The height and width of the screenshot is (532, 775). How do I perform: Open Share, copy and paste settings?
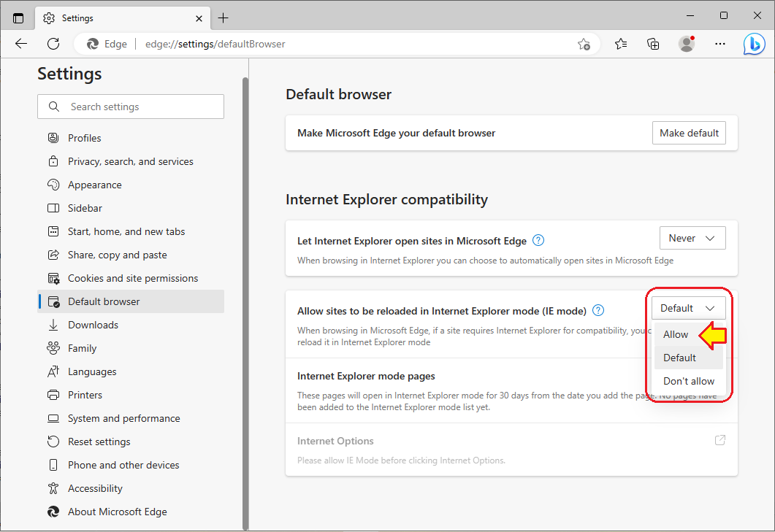[131, 255]
